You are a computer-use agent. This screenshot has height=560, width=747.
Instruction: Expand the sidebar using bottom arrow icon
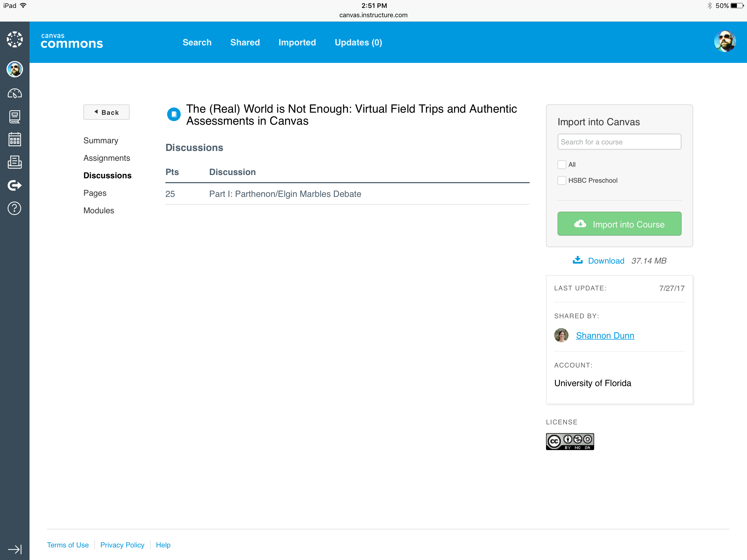click(x=14, y=549)
